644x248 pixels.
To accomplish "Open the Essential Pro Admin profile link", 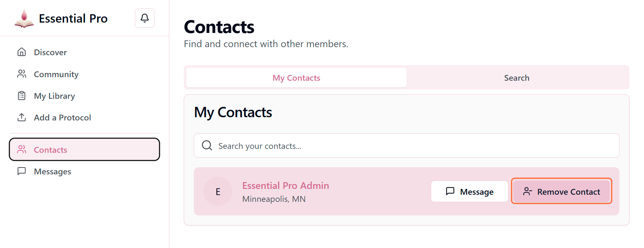I will tap(286, 186).
